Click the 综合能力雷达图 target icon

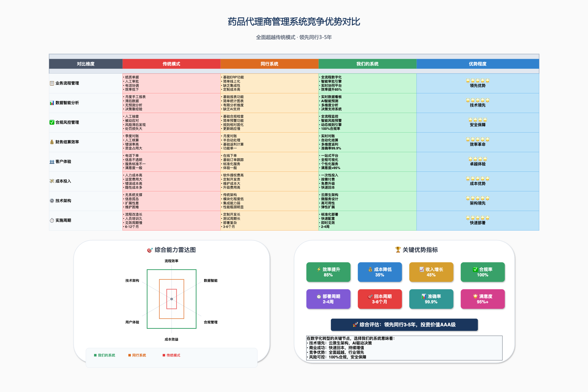pos(149,250)
